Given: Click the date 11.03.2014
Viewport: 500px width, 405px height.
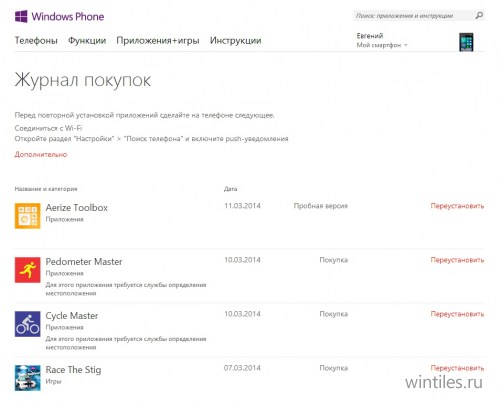Looking at the screenshot, I should [x=242, y=206].
